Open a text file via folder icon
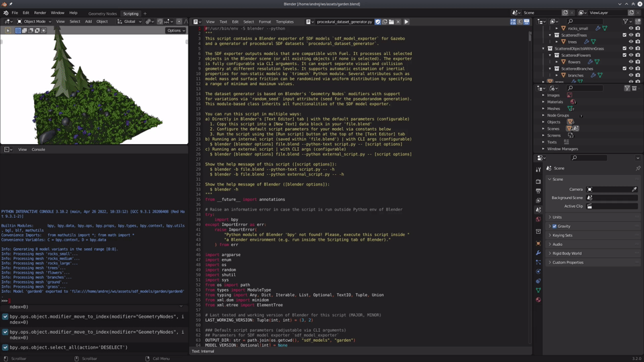Viewport: 644px width, 362px height. point(391,21)
